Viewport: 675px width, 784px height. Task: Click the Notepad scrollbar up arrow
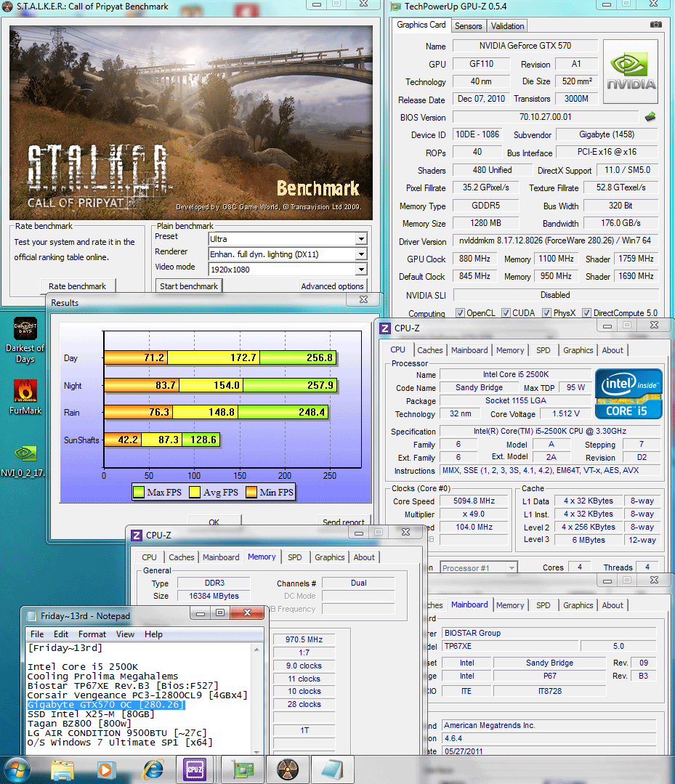coord(256,649)
